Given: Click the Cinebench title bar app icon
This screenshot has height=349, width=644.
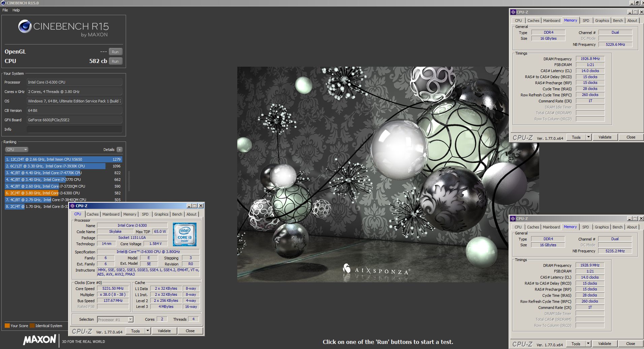Looking at the screenshot, I should click(x=3, y=3).
